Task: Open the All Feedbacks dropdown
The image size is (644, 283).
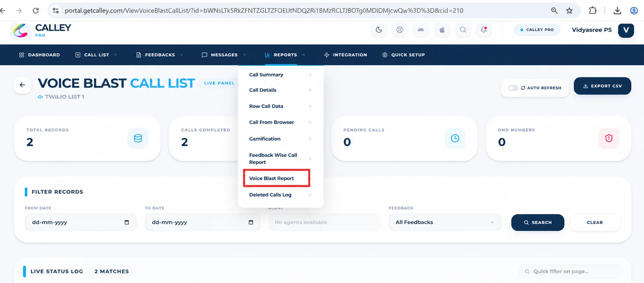Action: point(445,223)
